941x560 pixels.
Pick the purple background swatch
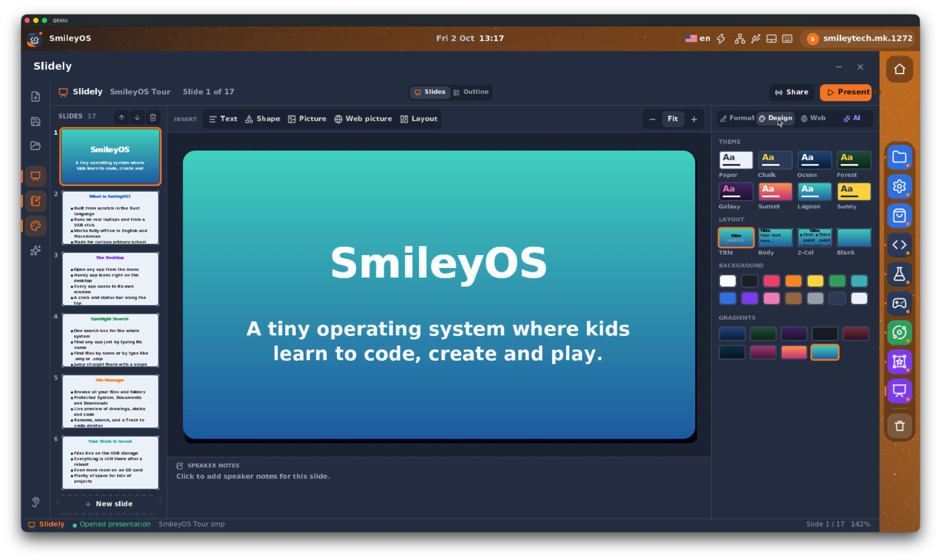point(749,298)
